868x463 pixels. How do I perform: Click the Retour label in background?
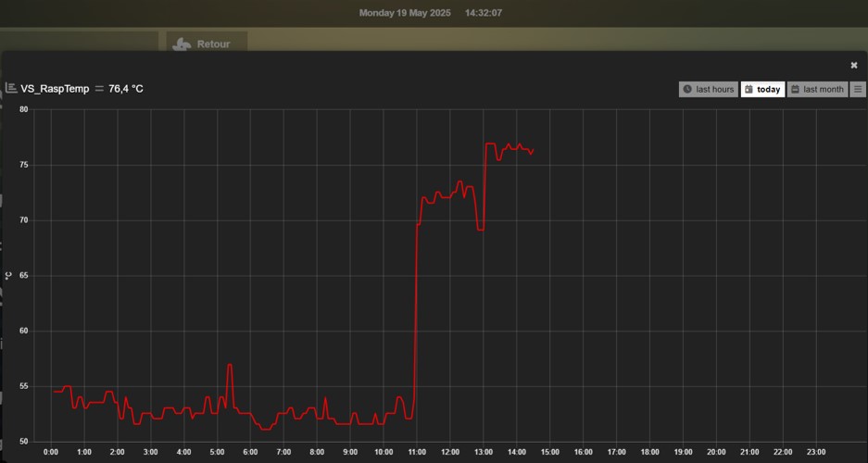(213, 44)
